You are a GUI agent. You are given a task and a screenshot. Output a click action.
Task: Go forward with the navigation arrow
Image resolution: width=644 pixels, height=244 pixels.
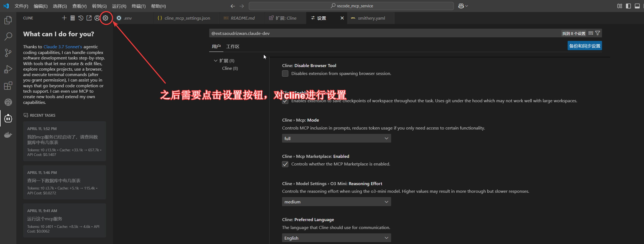(x=242, y=6)
